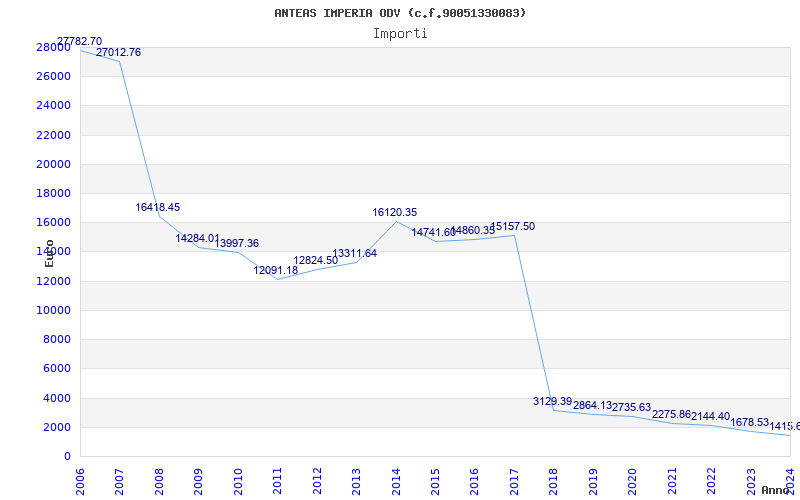The height and width of the screenshot is (500, 800).
Task: Click x-axis year 2022
Action: coord(711,482)
